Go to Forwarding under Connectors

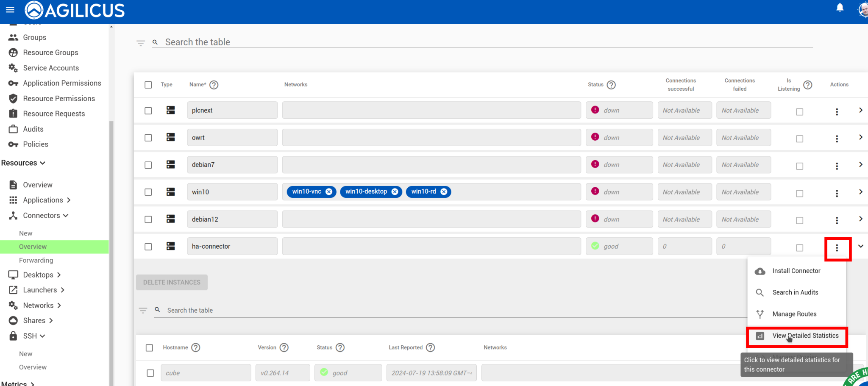click(36, 260)
